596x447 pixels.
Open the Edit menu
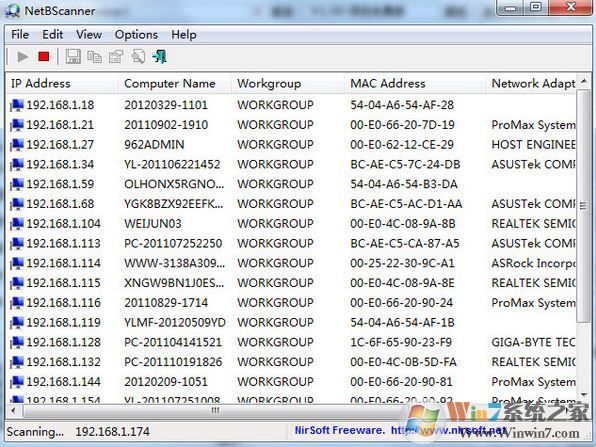click(52, 35)
